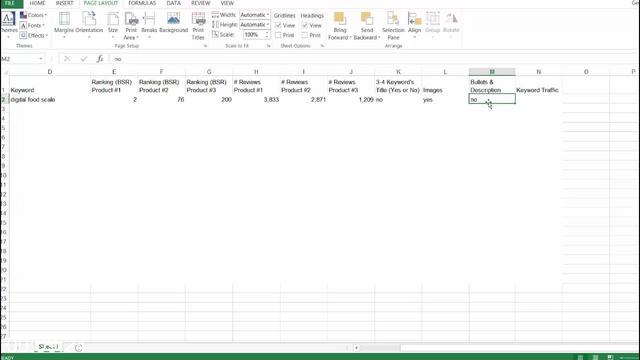
Task: Open Page Setup dialog launcher
Action: pyautogui.click(x=205, y=46)
